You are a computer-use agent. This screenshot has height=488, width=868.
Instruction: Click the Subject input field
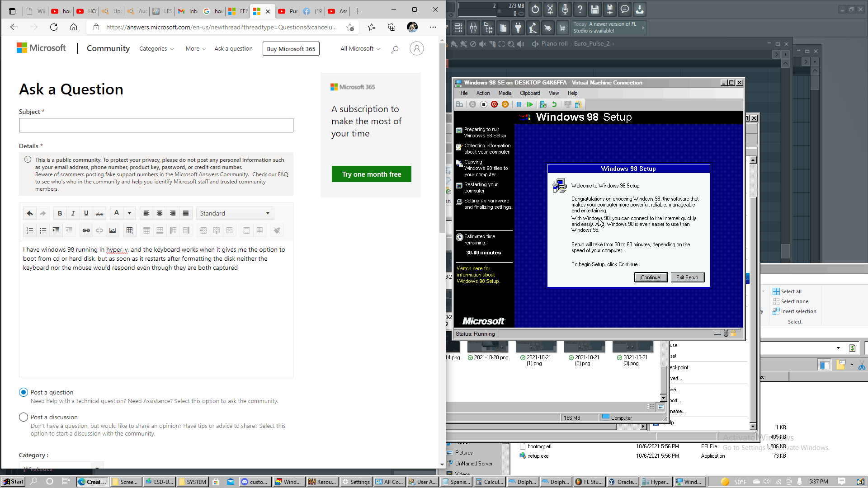click(156, 125)
